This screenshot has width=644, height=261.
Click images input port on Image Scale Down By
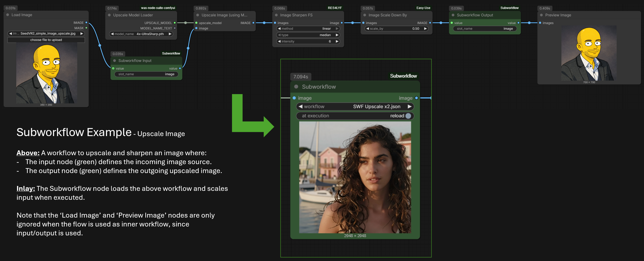pyautogui.click(x=363, y=23)
